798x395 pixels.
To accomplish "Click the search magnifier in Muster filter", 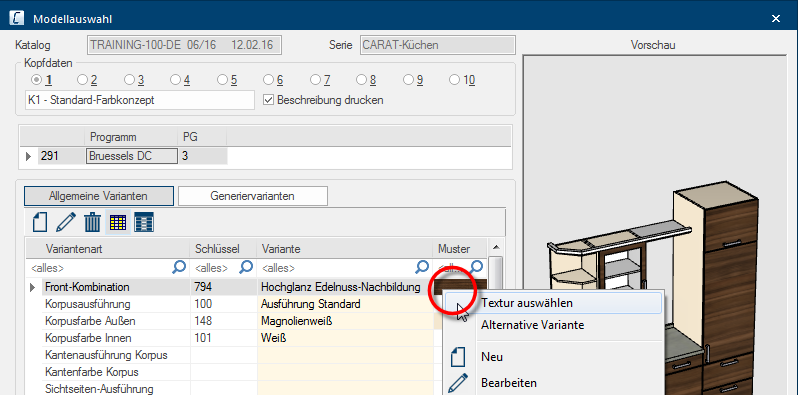I will (x=477, y=267).
